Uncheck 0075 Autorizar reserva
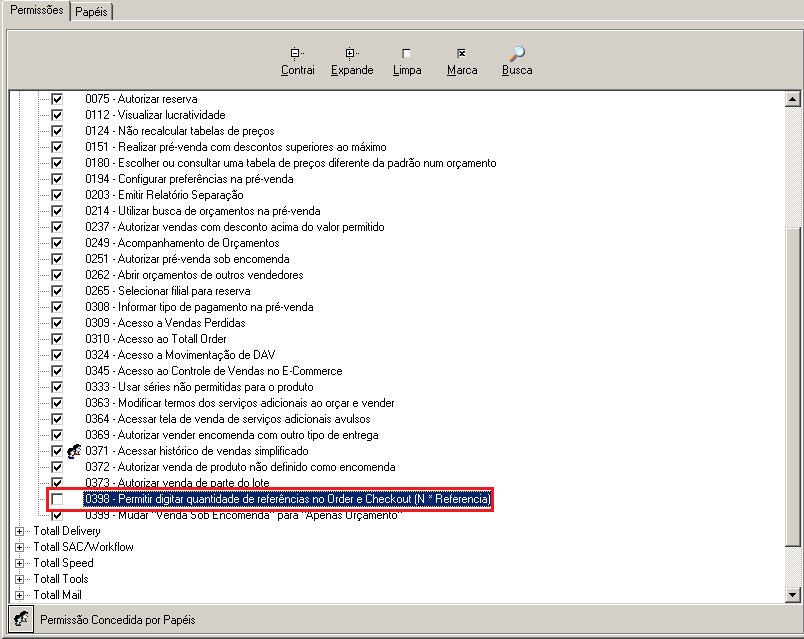Screen dimensions: 804x639 click(57, 99)
